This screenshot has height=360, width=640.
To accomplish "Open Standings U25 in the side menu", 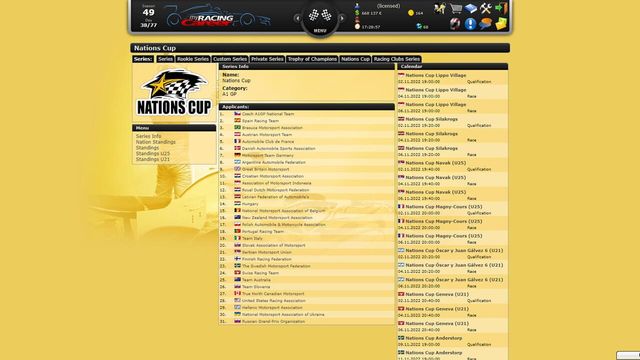I will coord(153,153).
